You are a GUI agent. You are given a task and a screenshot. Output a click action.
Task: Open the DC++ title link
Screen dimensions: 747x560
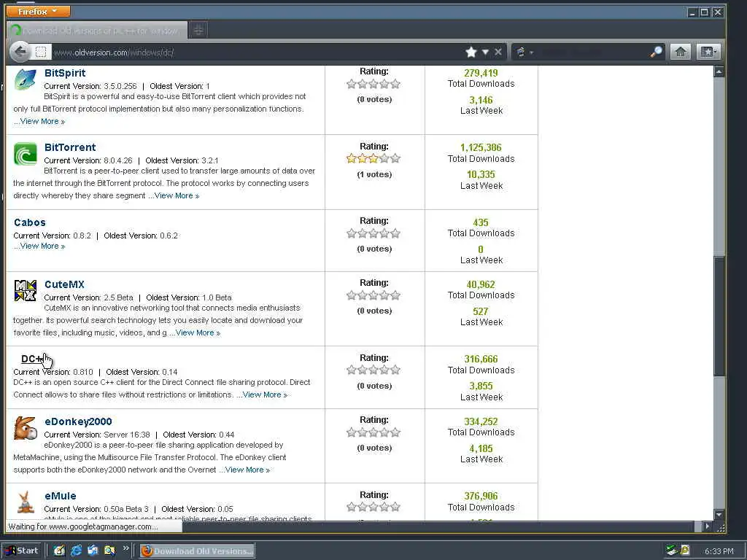(32, 359)
